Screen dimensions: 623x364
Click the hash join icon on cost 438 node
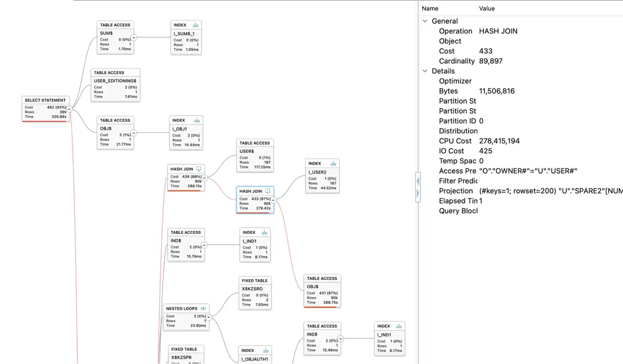pos(199,169)
